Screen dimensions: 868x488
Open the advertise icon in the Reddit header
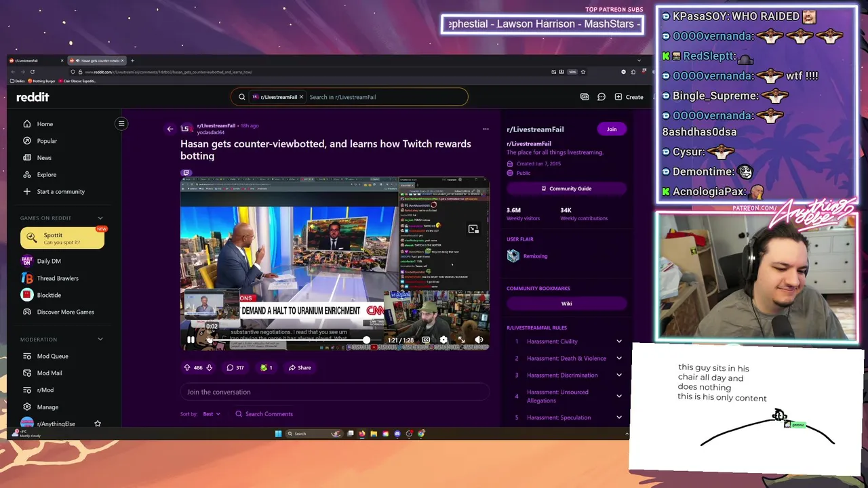[585, 97]
